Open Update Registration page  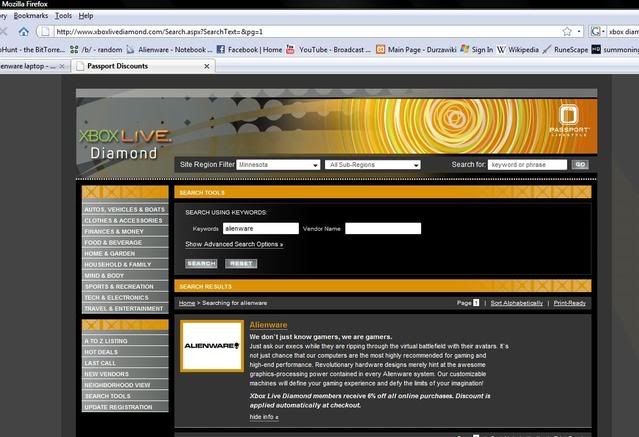coord(125,407)
